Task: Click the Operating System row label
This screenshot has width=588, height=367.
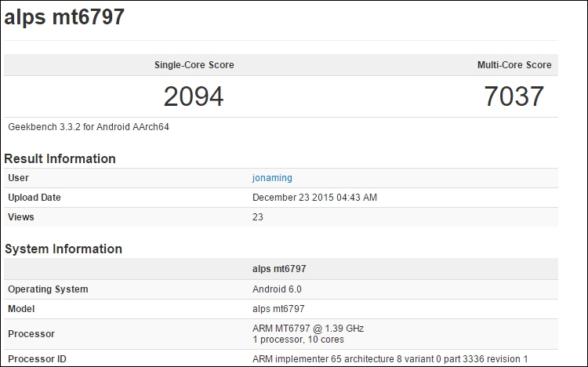Action: 48,289
